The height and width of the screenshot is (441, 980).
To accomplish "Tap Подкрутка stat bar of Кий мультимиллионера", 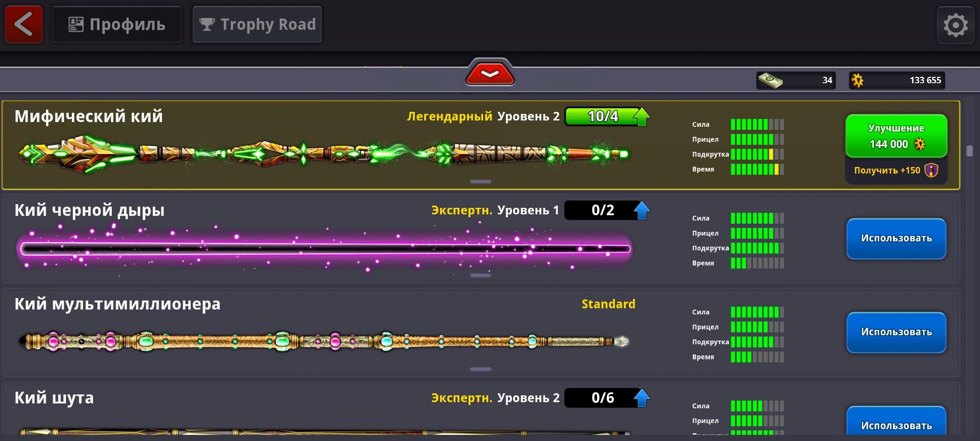I will pos(757,342).
